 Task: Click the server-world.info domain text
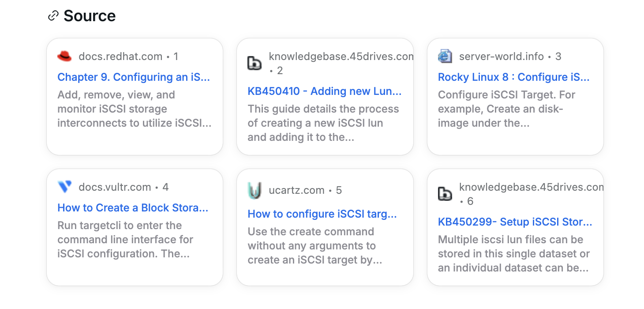[x=501, y=57]
